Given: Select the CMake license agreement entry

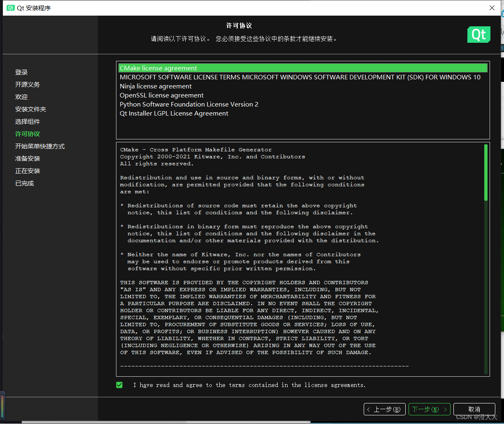Looking at the screenshot, I should click(303, 68).
